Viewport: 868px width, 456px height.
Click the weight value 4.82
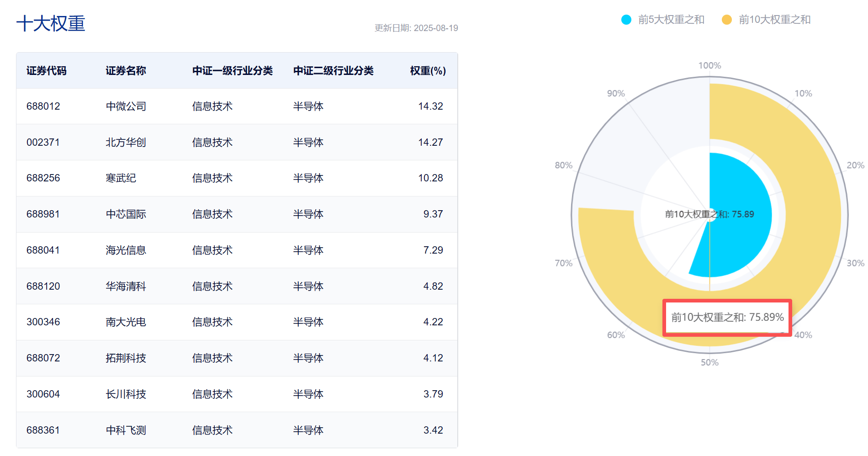pyautogui.click(x=433, y=286)
